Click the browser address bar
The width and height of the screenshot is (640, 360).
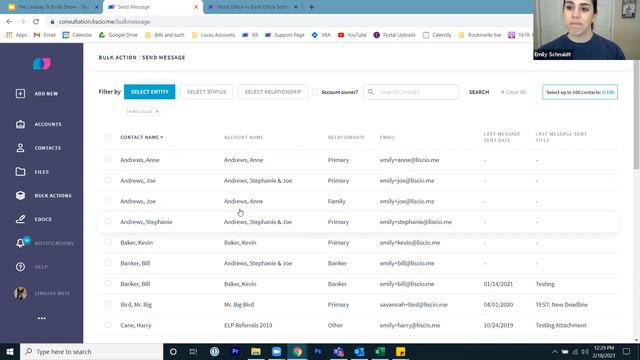286,21
